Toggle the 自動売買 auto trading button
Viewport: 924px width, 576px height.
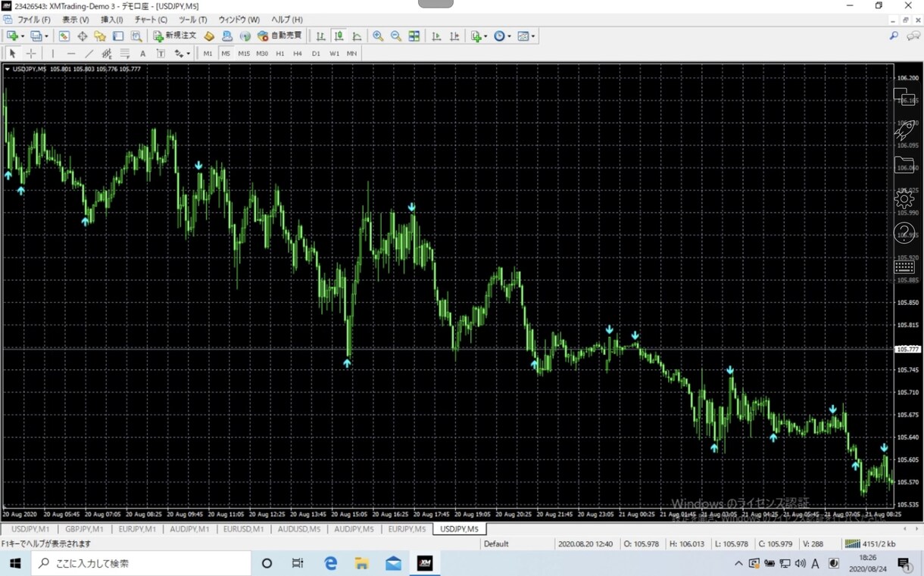pyautogui.click(x=279, y=36)
